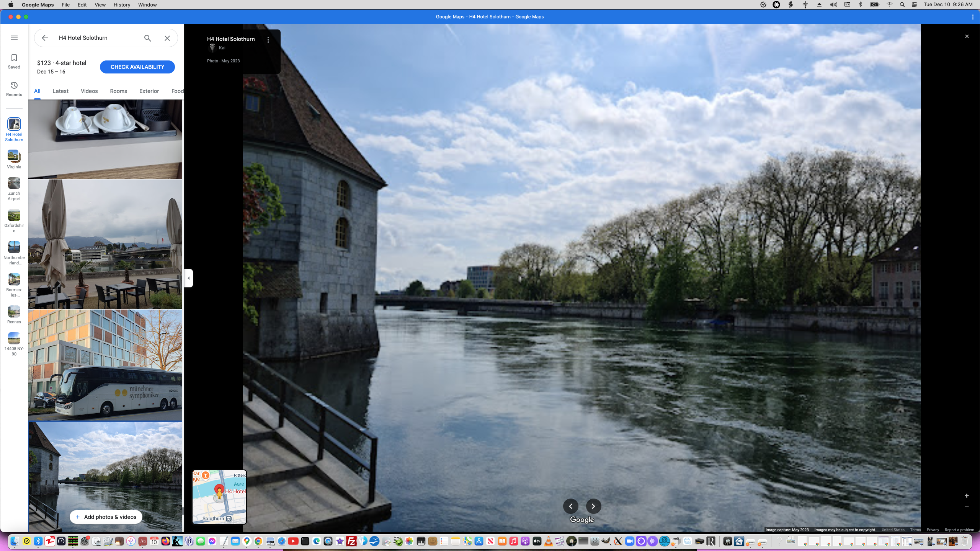Open the münchner symphoniker bus photo
Viewport: 980px width, 551px height.
click(x=105, y=365)
